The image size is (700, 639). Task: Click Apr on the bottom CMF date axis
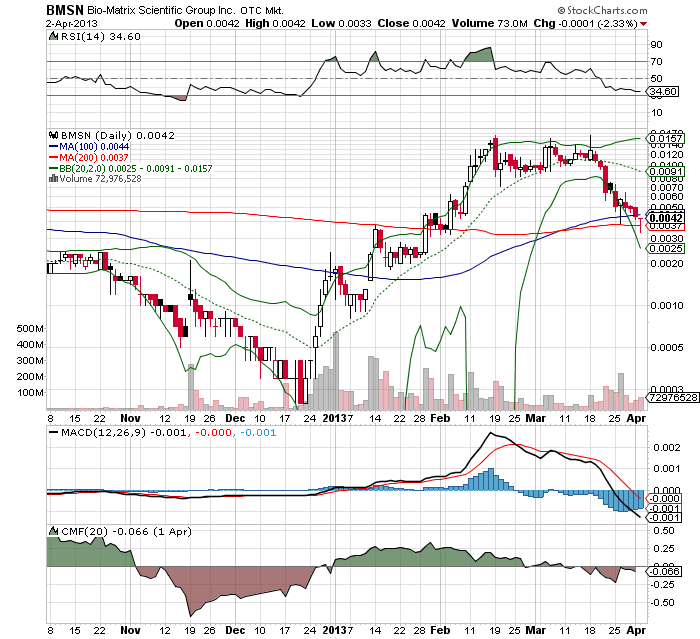point(636,631)
